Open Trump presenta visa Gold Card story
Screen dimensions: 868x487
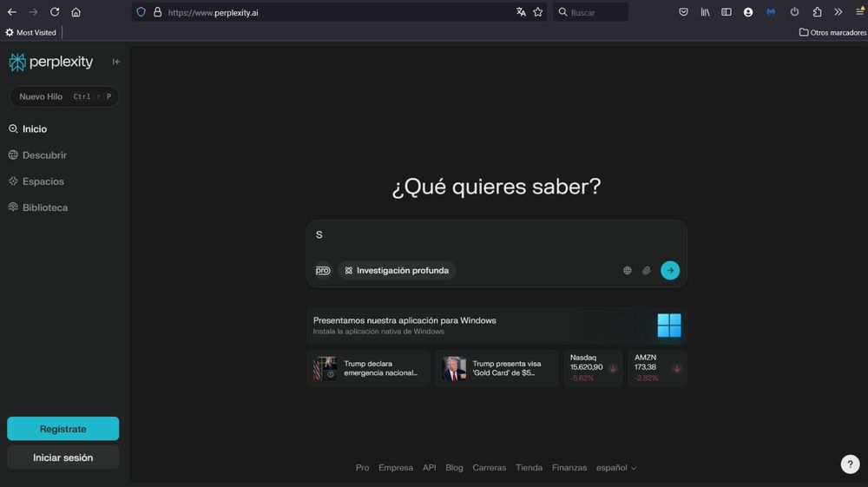pos(496,369)
